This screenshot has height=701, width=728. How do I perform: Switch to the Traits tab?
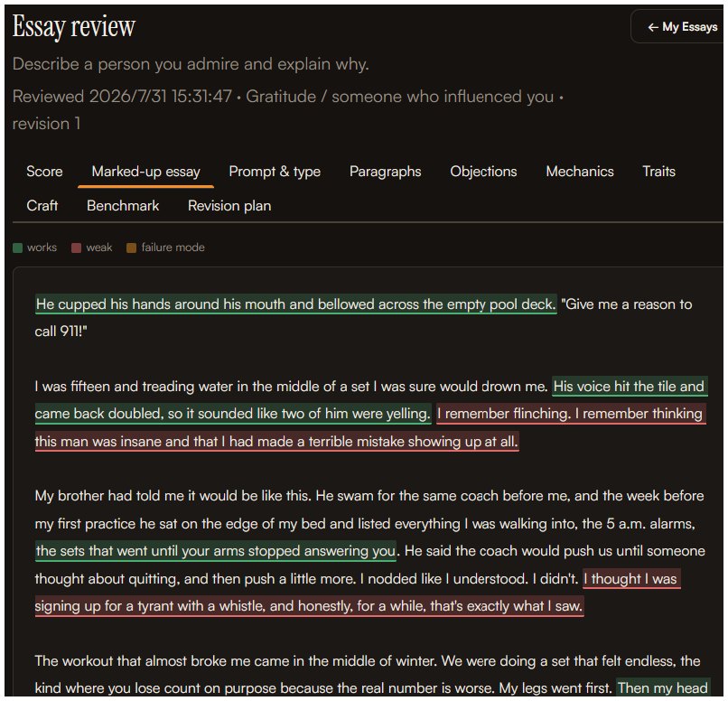tap(658, 172)
